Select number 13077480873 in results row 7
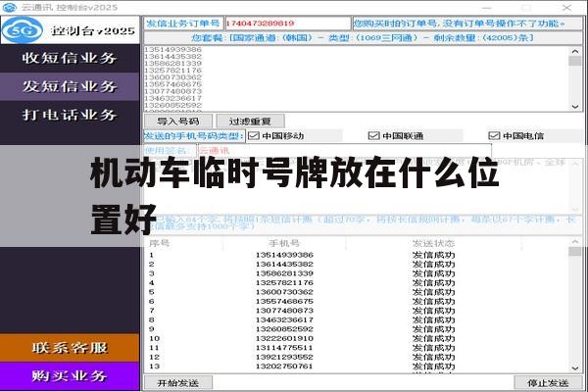588x392 pixels. [284, 311]
